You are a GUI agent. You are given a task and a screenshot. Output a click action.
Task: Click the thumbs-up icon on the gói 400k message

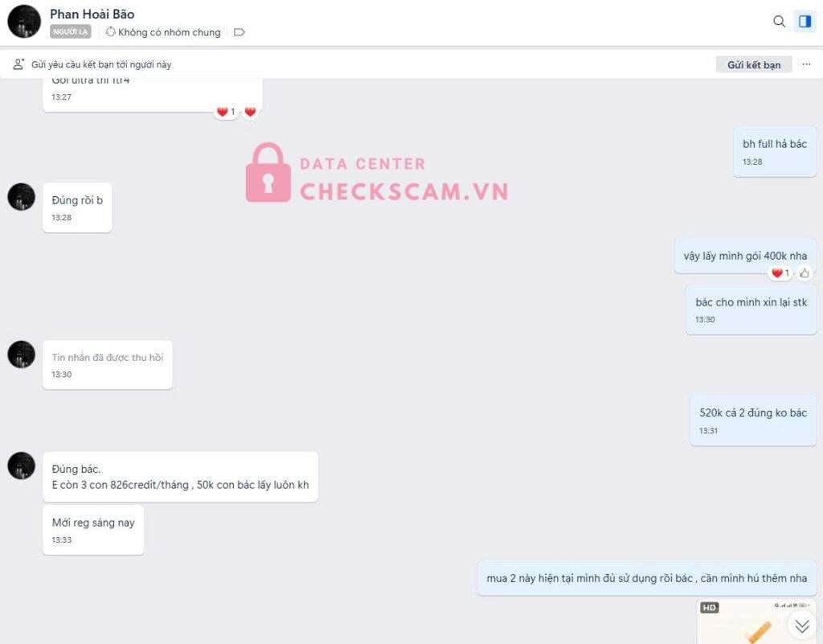tap(804, 273)
